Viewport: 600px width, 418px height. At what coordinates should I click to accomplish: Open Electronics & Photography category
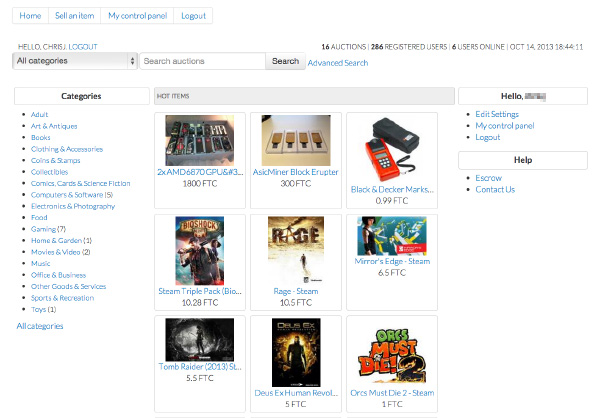73,206
